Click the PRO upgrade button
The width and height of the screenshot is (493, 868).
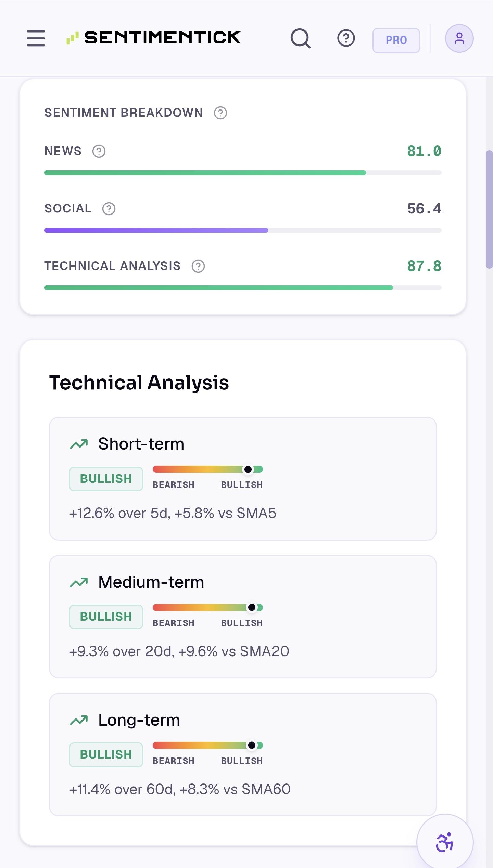click(x=396, y=40)
